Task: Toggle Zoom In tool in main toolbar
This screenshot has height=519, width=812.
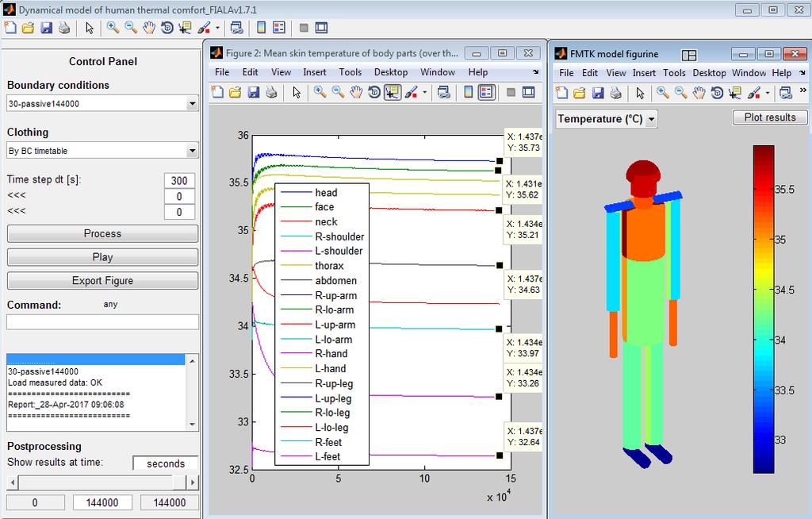Action: pyautogui.click(x=113, y=28)
